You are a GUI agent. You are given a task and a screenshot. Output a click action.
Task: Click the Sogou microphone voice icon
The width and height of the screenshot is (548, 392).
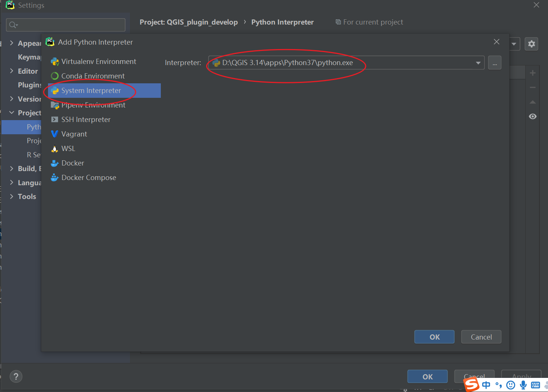[523, 385]
